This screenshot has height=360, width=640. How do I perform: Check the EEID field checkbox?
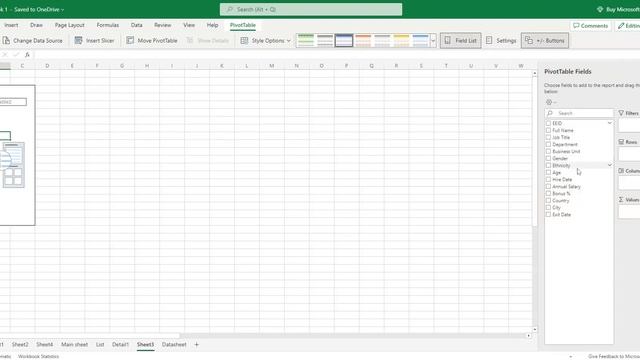548,123
